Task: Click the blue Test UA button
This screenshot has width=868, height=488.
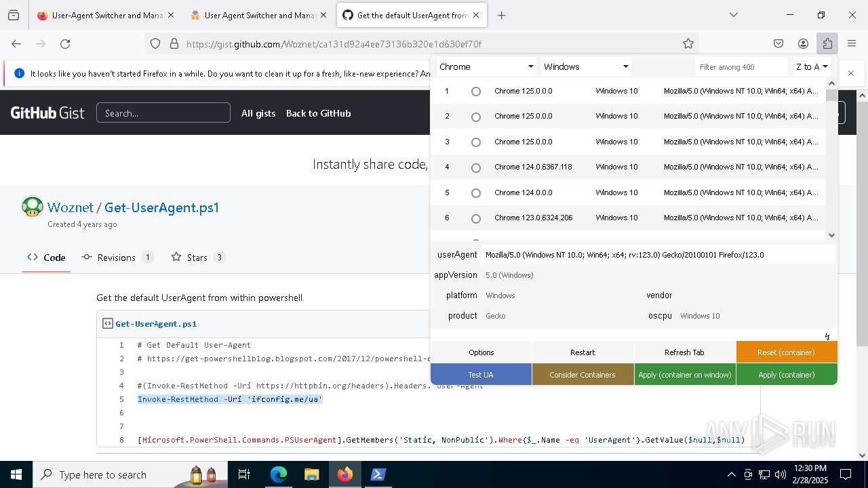Action: coord(481,375)
